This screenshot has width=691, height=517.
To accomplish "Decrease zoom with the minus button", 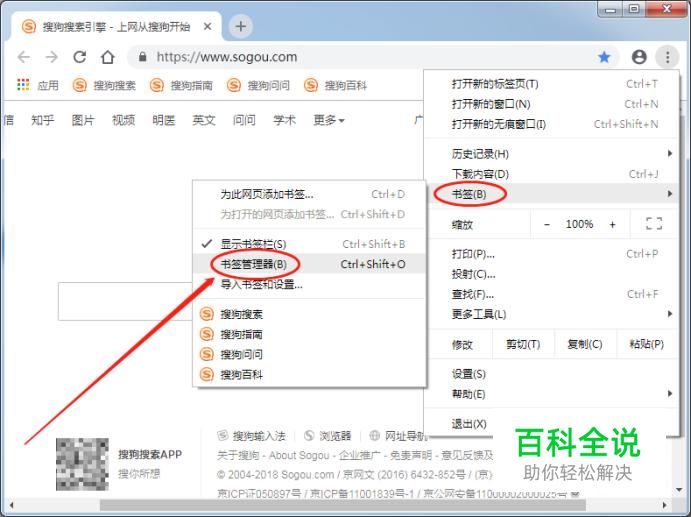I will pos(546,224).
